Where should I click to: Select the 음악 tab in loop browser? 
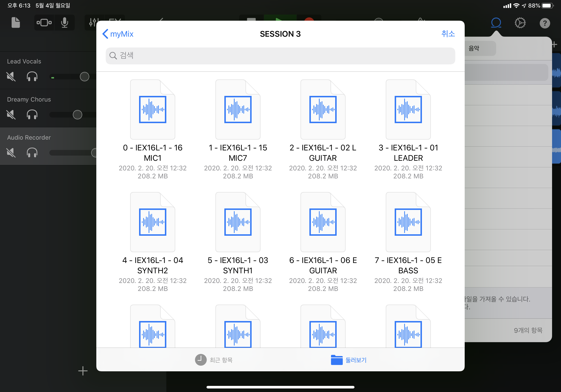(x=476, y=48)
